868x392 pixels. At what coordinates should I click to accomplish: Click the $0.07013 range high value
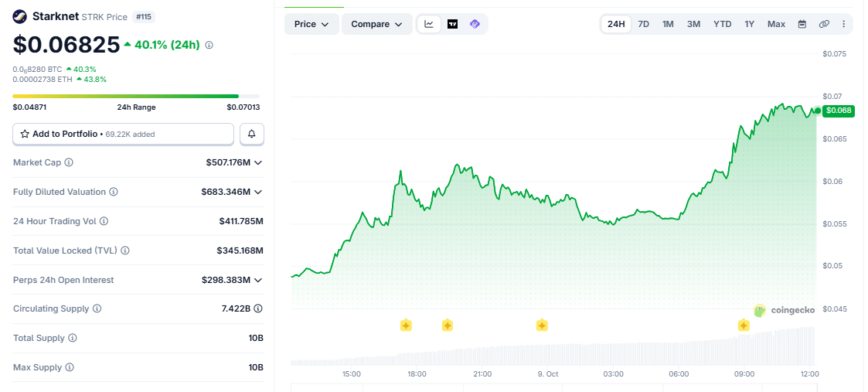(x=243, y=107)
